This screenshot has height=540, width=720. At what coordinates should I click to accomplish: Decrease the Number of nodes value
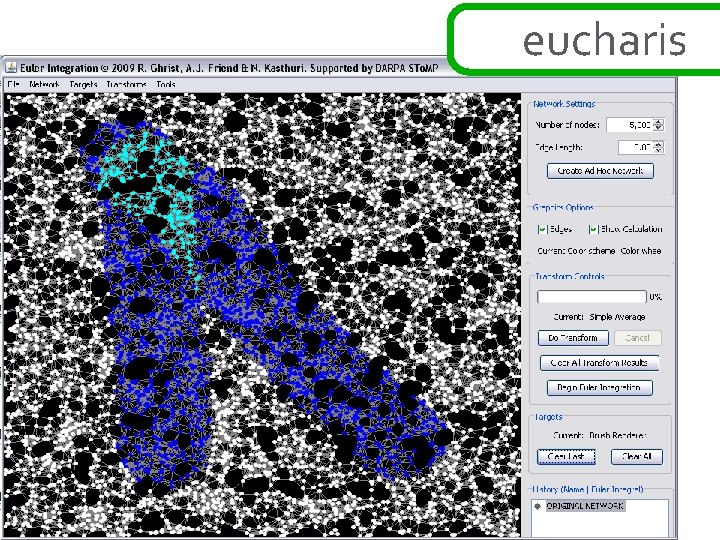click(659, 128)
